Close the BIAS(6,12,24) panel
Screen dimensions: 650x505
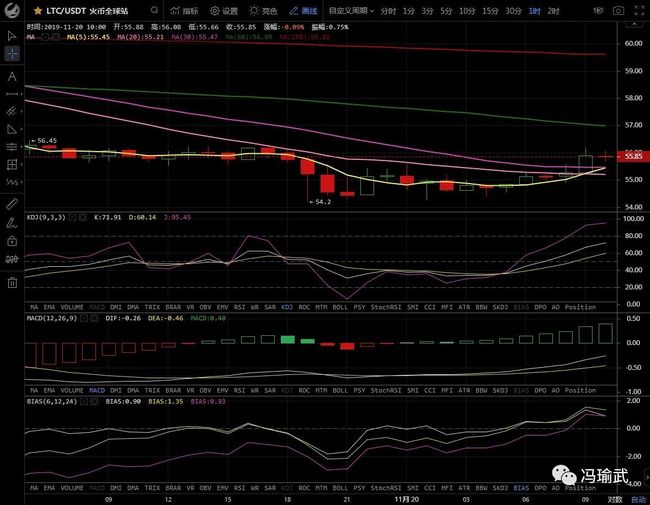[95, 401]
